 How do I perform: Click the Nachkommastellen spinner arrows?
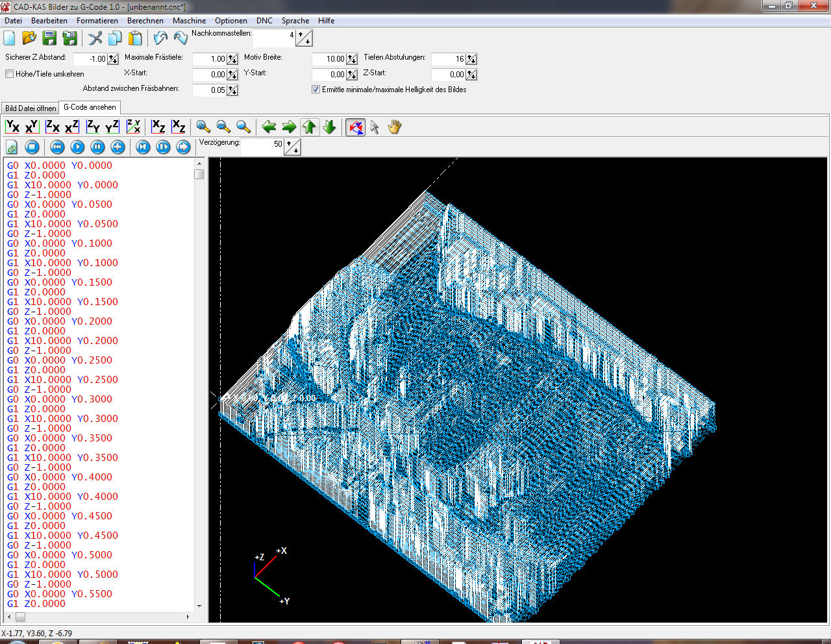tap(304, 38)
